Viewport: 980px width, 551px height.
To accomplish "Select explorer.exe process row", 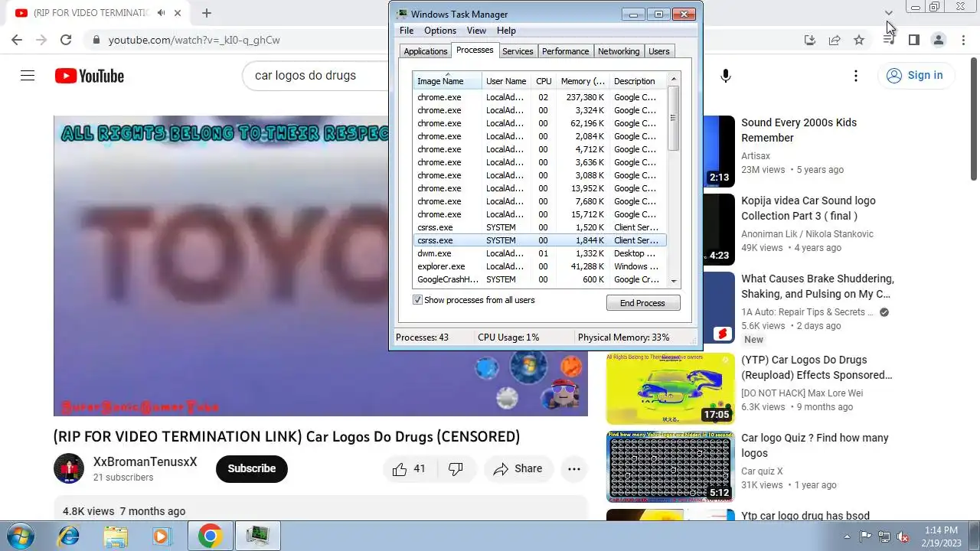I will pyautogui.click(x=541, y=266).
